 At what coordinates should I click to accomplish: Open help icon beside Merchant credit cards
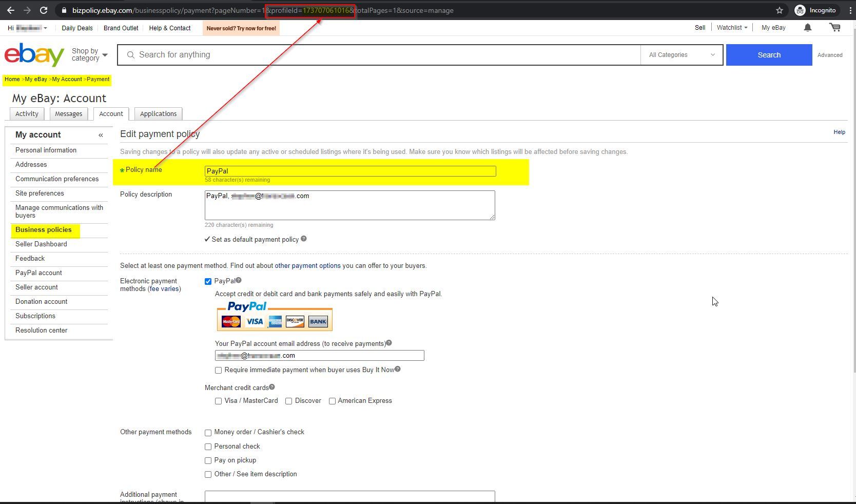click(272, 387)
